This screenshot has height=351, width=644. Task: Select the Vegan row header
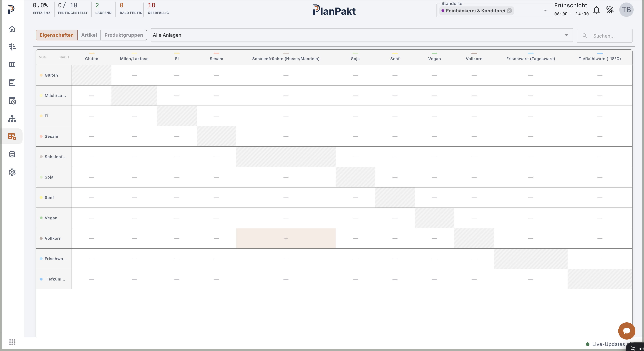pyautogui.click(x=54, y=218)
